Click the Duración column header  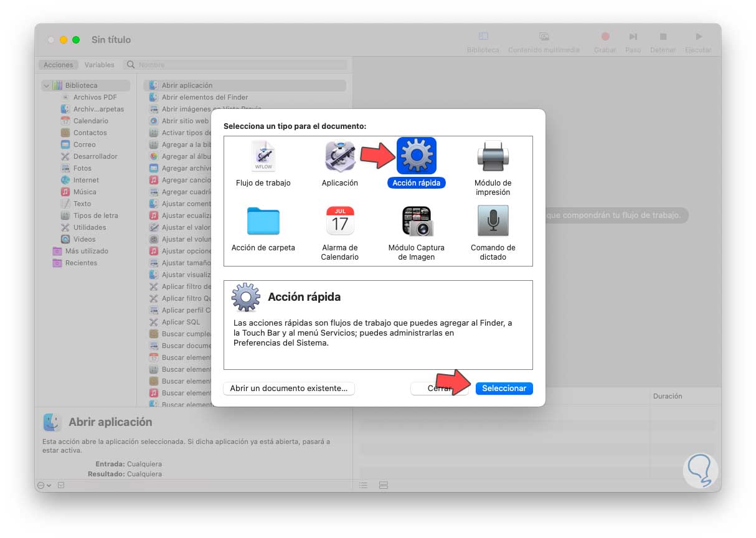click(x=668, y=396)
